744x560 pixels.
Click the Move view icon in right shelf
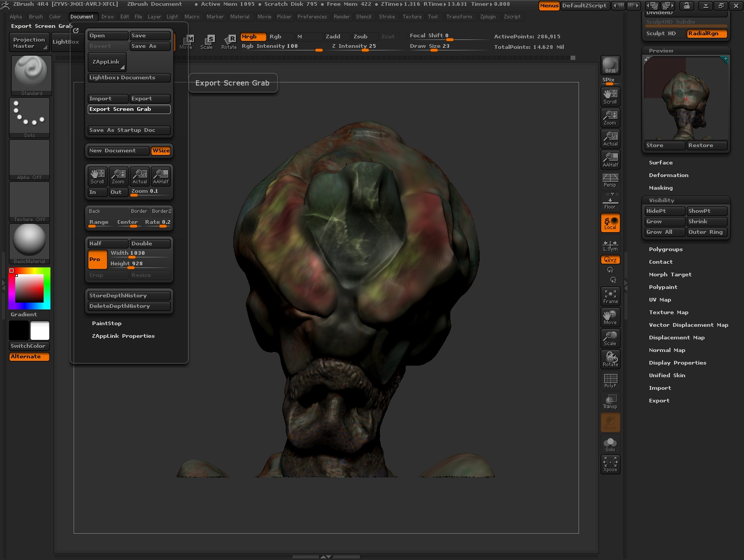coord(610,317)
